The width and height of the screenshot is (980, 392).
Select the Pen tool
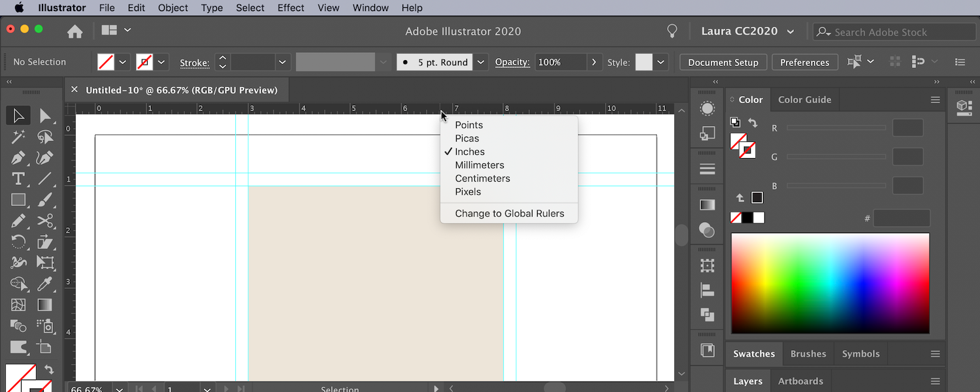[18, 157]
